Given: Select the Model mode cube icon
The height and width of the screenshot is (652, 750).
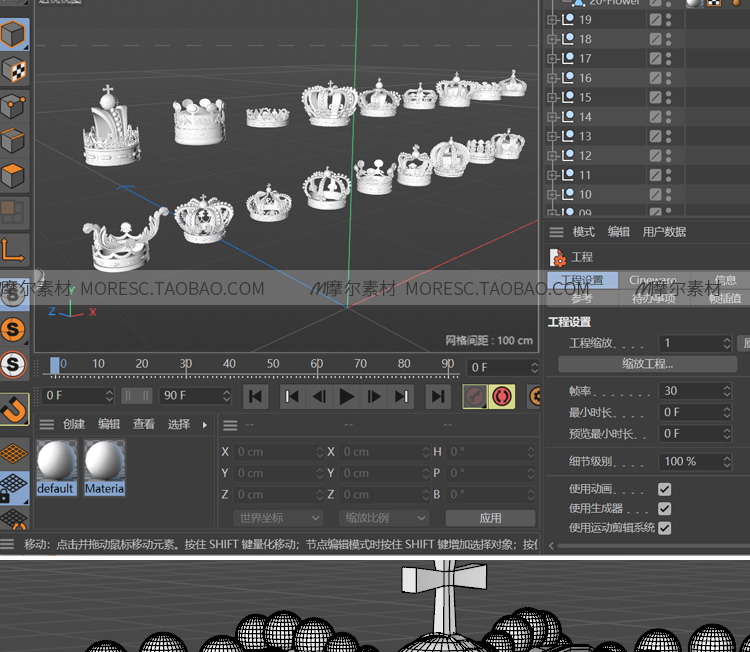Looking at the screenshot, I should coord(13,34).
